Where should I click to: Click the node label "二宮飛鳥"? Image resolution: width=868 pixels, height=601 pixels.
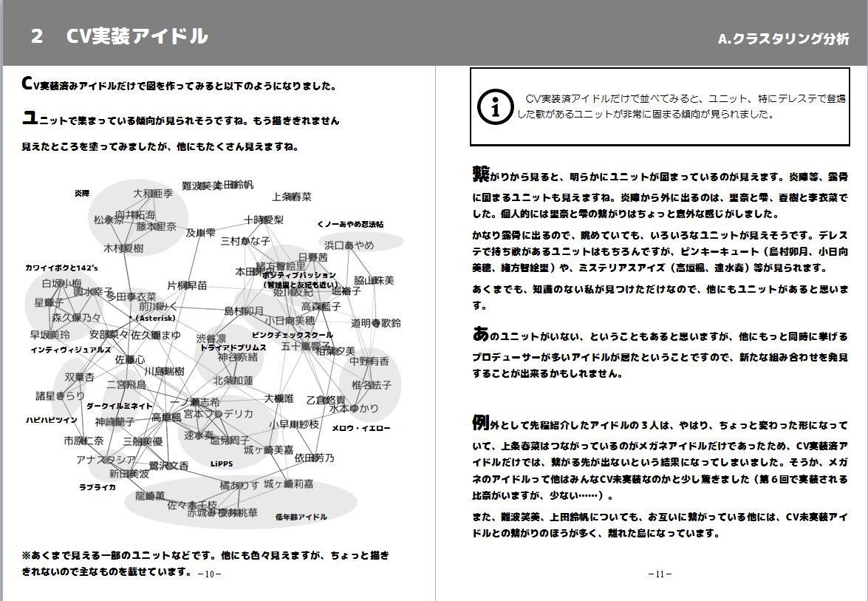point(126,385)
